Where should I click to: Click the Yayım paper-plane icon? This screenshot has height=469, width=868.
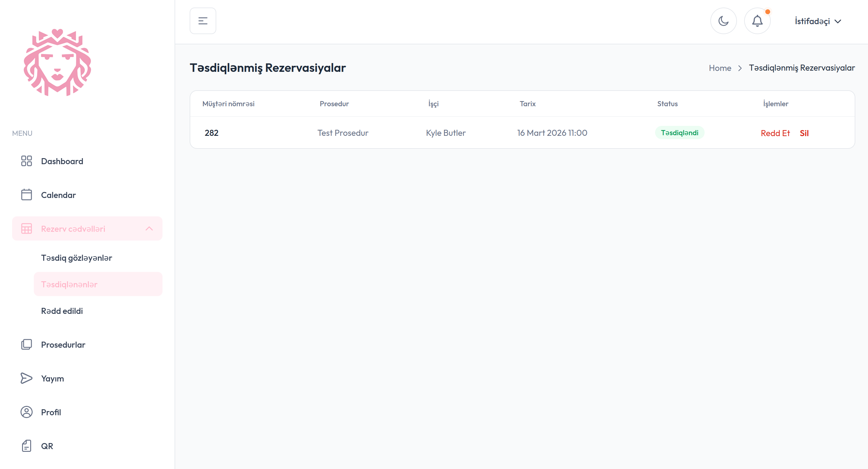pos(26,378)
